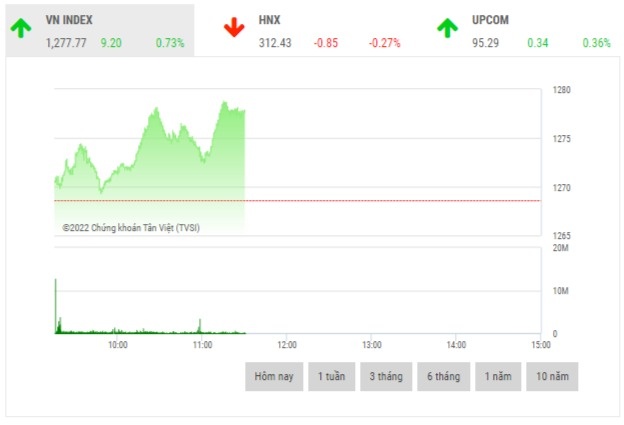
Task: Show today's chart with Hôm nay
Action: pyautogui.click(x=273, y=376)
